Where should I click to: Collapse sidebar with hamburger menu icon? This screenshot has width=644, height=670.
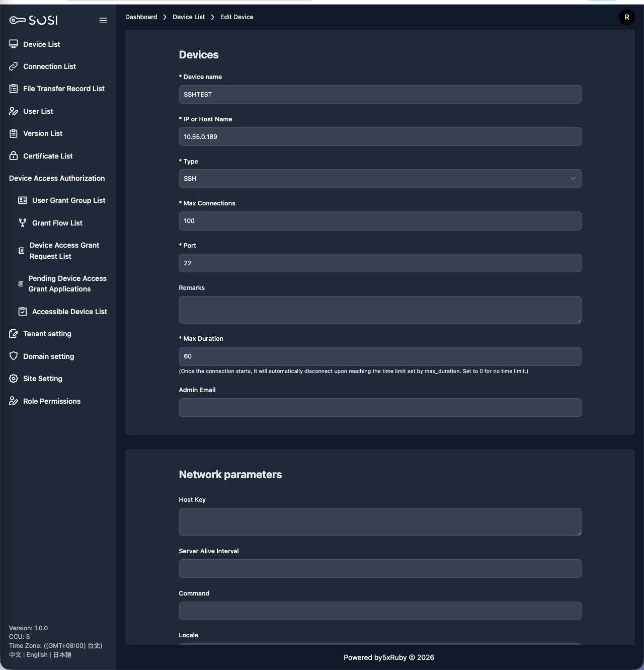click(103, 20)
